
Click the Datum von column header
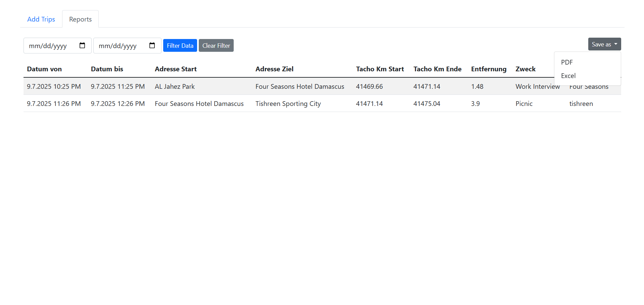44,69
